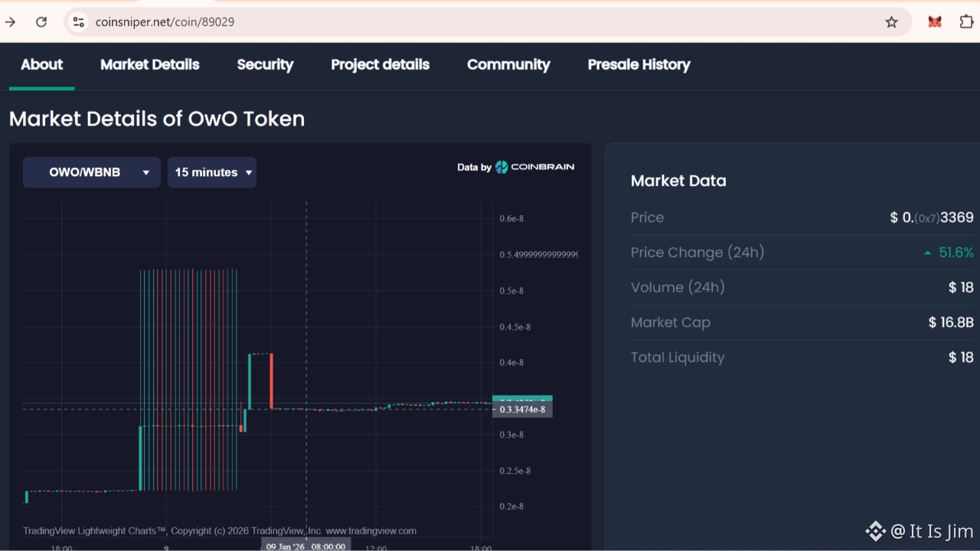Click the 09 Jan '26 08:00:00 time label
Viewport: 980px width, 551px height.
[x=306, y=546]
